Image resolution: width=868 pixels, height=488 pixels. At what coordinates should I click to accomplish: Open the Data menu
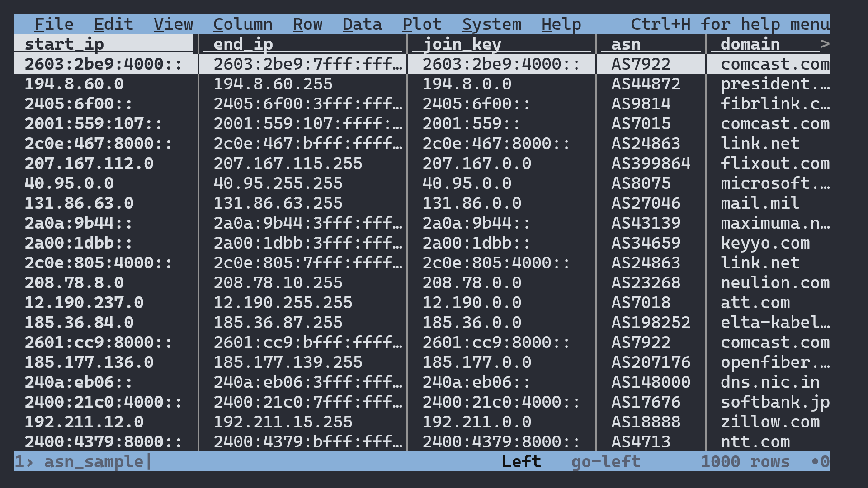coord(362,24)
